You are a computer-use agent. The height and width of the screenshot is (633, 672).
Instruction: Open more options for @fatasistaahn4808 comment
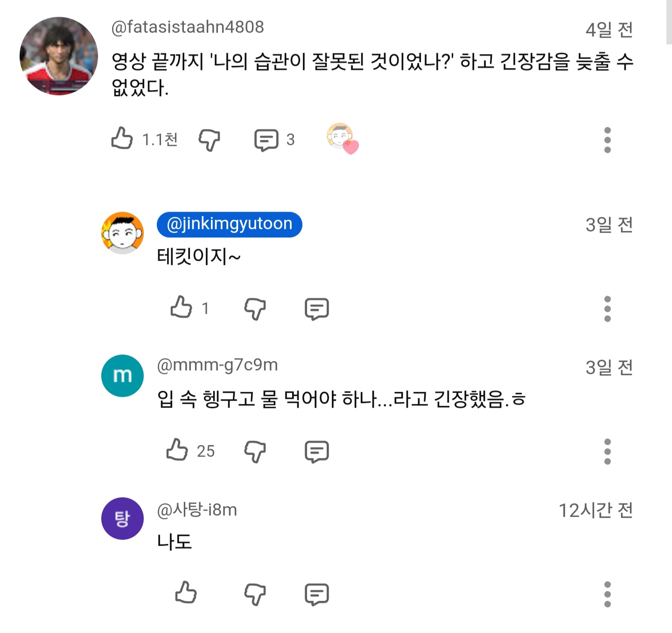607,139
